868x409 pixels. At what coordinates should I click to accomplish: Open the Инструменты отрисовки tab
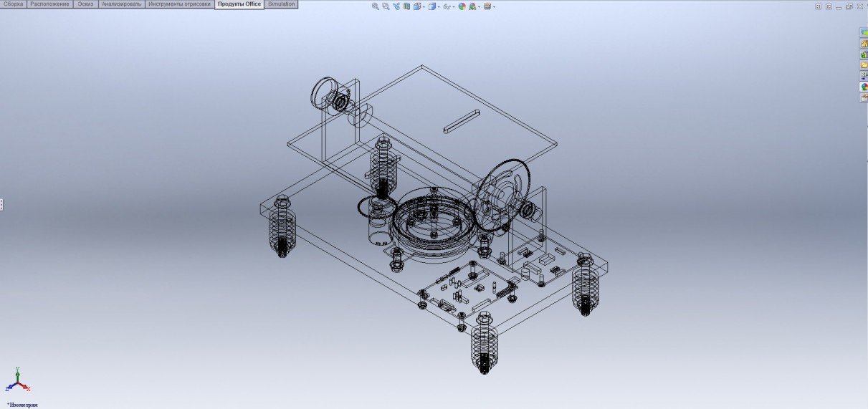click(x=180, y=4)
